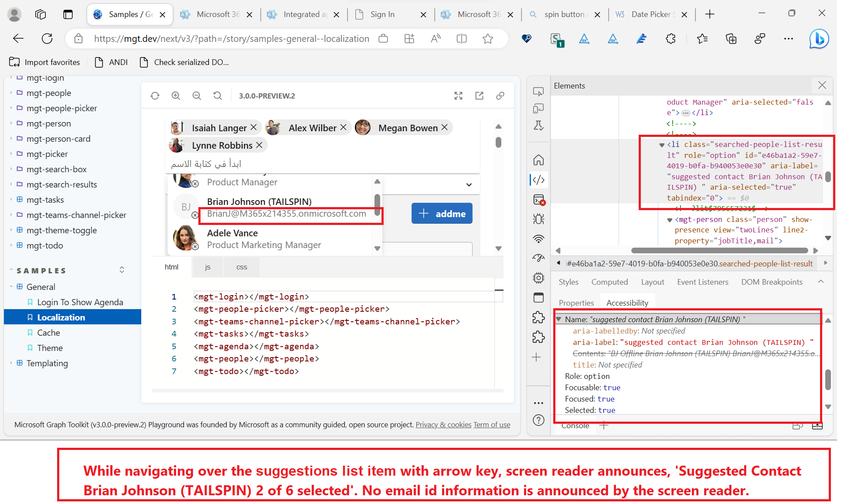Copy the playground permalink
Screen dimensions: 844x504
[500, 95]
